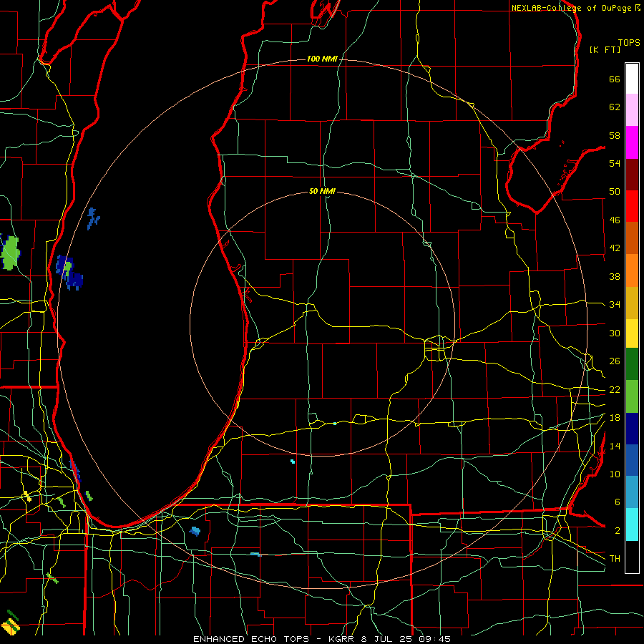Click the dark green legend swatch
This screenshot has width=644, height=644.
coord(632,364)
